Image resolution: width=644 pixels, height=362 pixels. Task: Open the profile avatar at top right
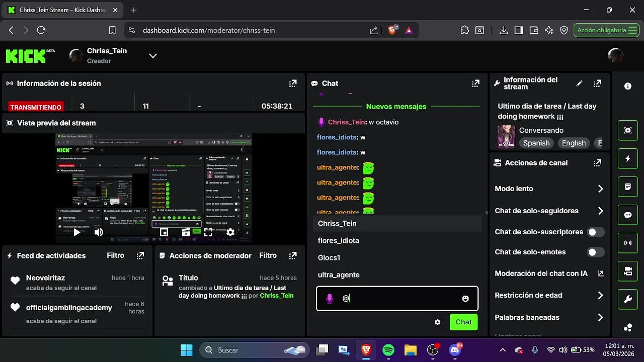615,56
